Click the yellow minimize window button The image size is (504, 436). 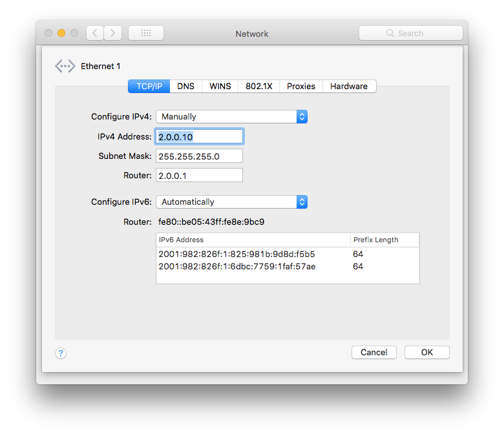(61, 33)
